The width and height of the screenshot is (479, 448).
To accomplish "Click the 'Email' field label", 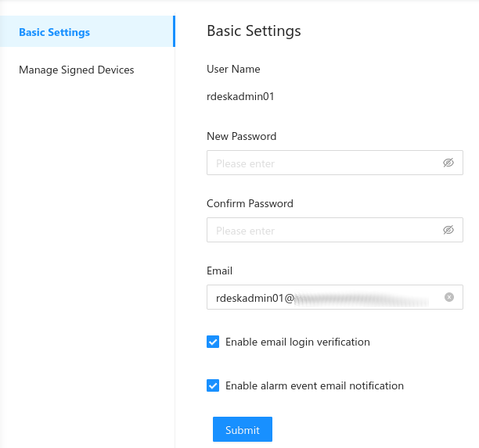I will tap(219, 271).
